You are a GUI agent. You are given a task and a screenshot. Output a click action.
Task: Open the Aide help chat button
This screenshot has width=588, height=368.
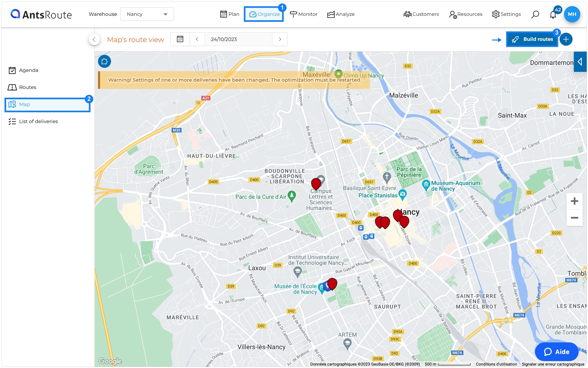[x=557, y=351]
